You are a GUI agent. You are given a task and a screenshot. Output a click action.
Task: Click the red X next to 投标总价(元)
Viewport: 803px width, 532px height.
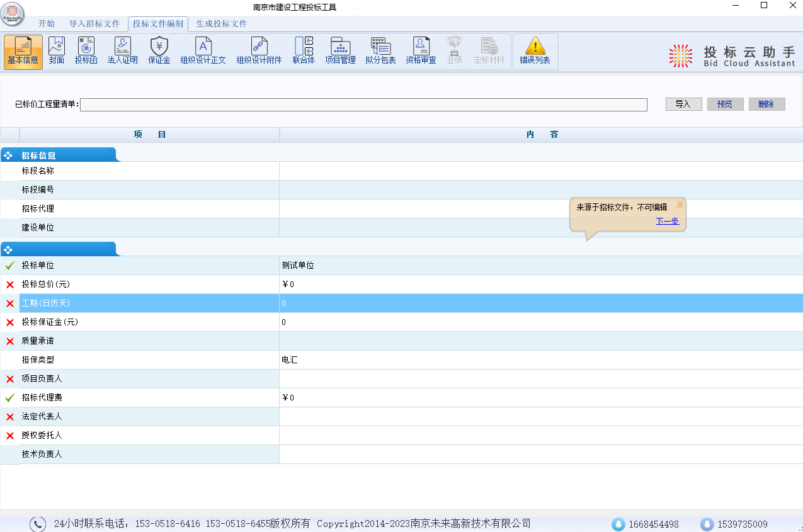10,285
